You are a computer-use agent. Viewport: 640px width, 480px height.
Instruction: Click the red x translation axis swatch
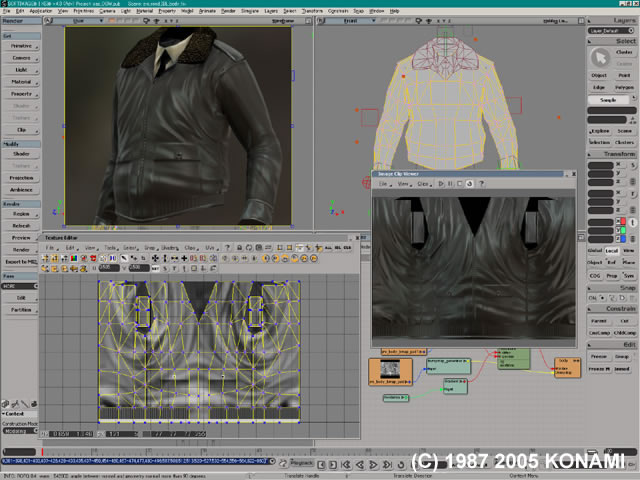623,222
